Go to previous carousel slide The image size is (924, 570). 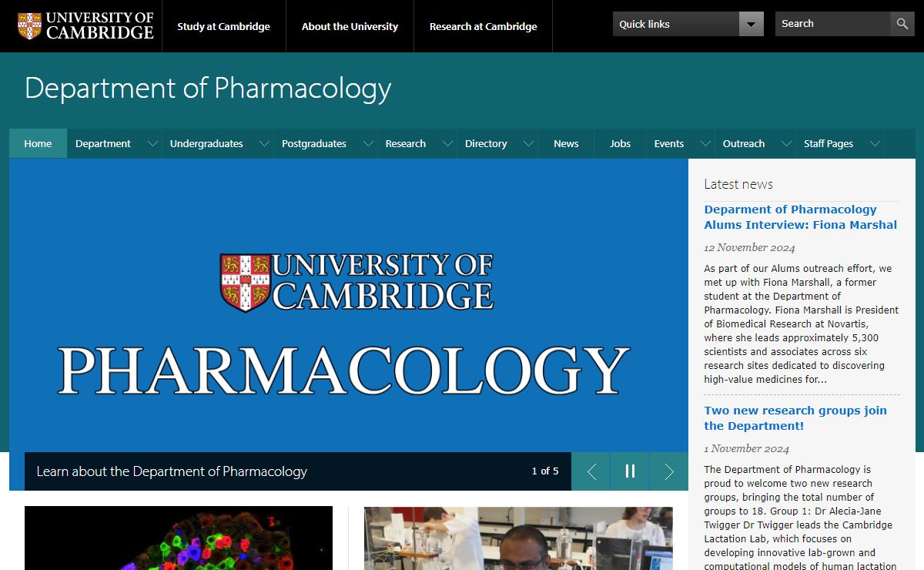tap(591, 471)
